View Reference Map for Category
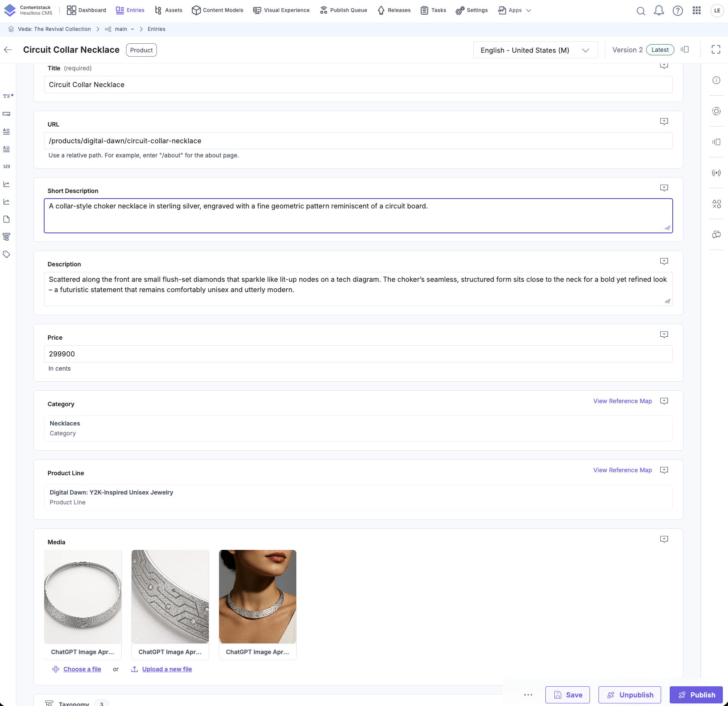The width and height of the screenshot is (728, 706). 623,401
